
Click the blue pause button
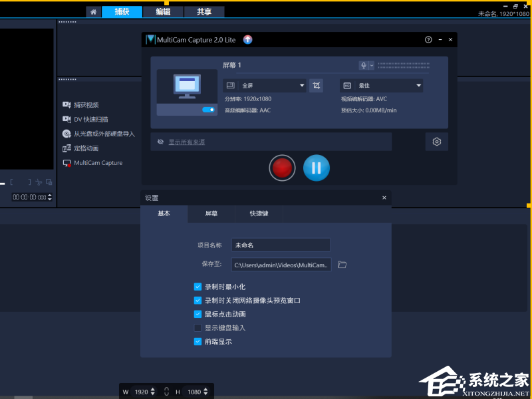click(x=317, y=168)
